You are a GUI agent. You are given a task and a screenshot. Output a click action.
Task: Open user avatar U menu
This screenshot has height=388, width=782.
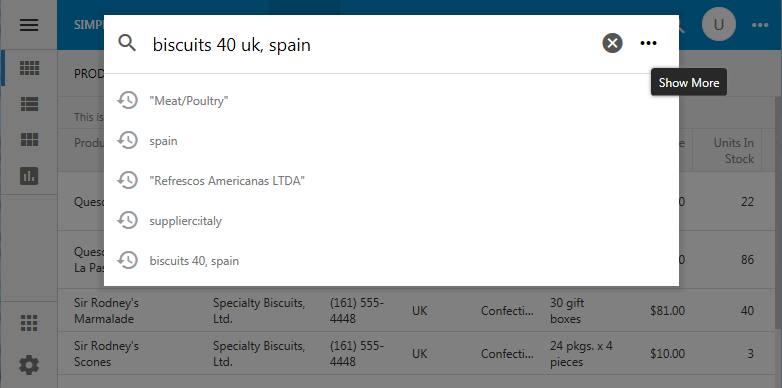click(718, 24)
